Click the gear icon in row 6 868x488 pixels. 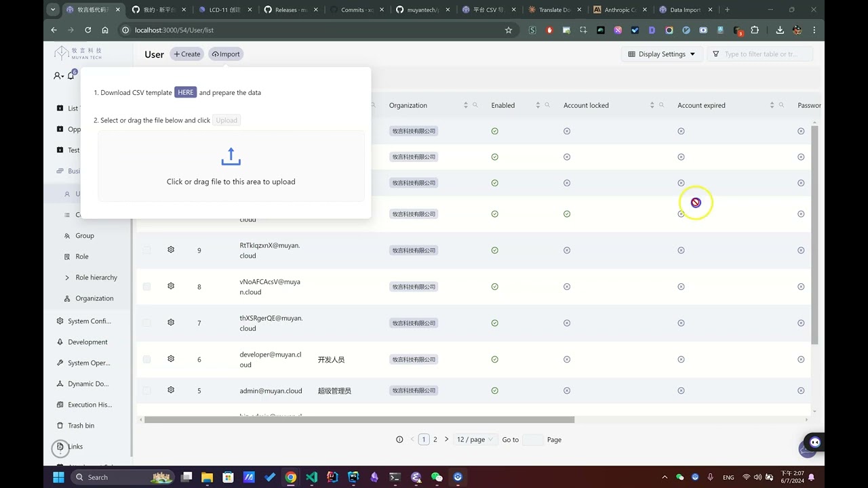[x=171, y=359]
